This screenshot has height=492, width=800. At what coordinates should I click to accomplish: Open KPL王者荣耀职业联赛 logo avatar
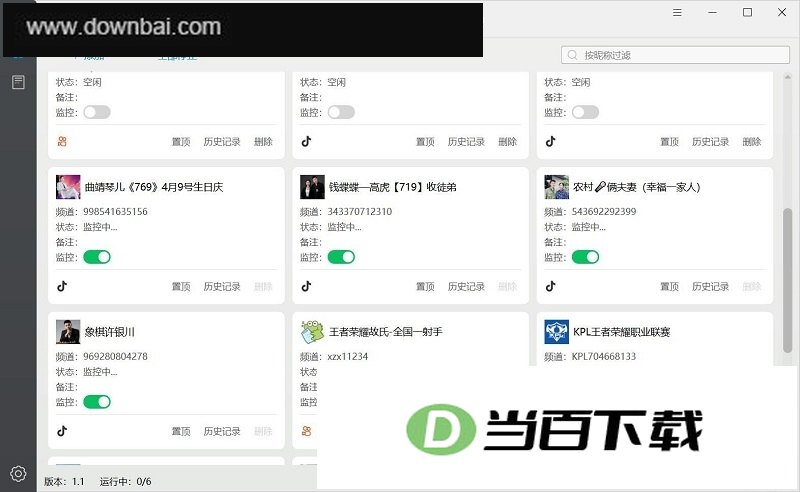[557, 332]
